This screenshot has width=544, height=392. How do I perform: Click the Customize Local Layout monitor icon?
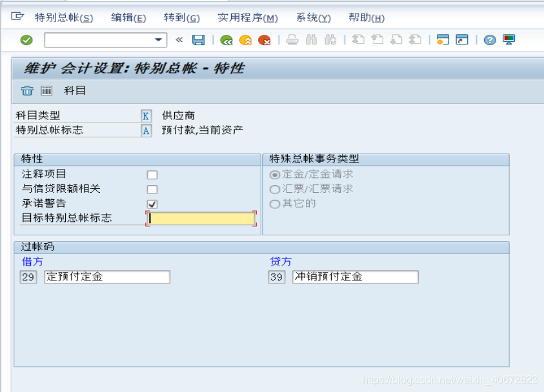(509, 40)
